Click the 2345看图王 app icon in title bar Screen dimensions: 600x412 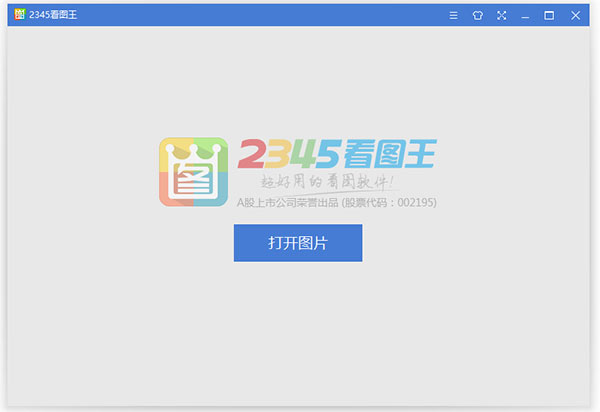(20, 14)
